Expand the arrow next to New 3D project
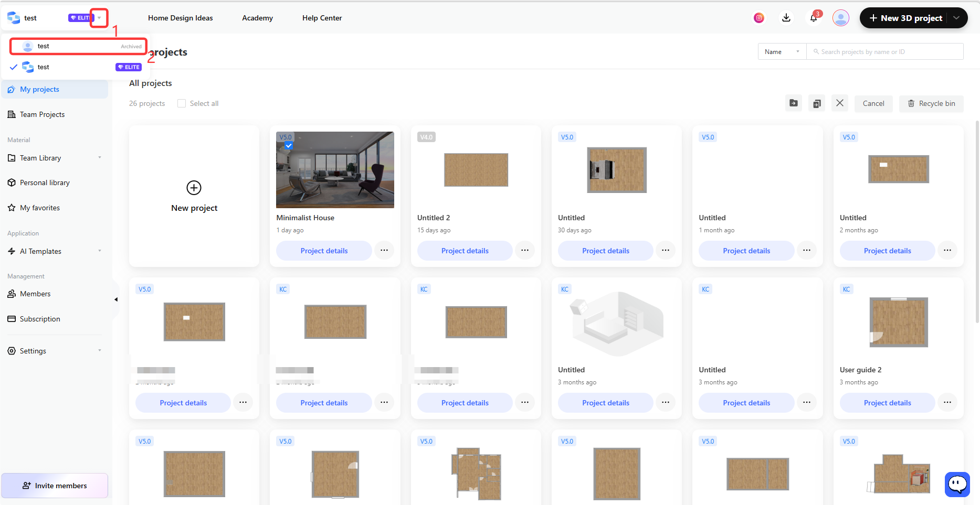This screenshot has width=980, height=505. 956,18
